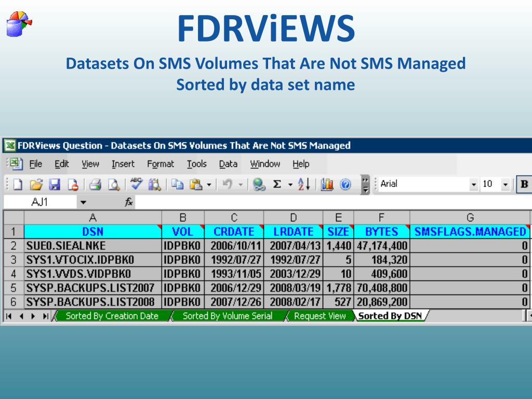Open the Name Box dropdown arrow
The height and width of the screenshot is (399, 532).
pyautogui.click(x=83, y=203)
